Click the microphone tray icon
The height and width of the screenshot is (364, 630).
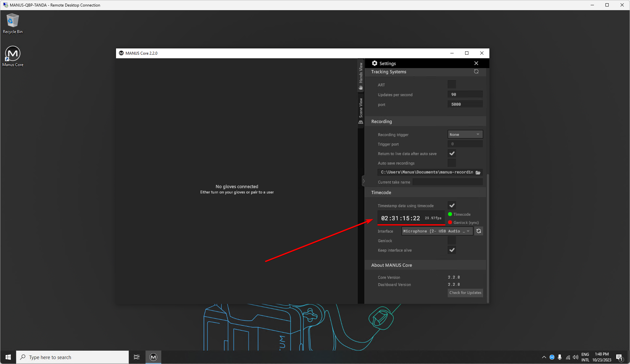560,357
